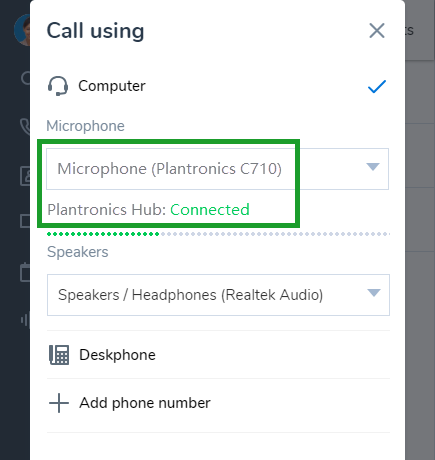The width and height of the screenshot is (435, 460).
Task: Click Microphone (Plantronics C710) field
Action: [x=217, y=169]
